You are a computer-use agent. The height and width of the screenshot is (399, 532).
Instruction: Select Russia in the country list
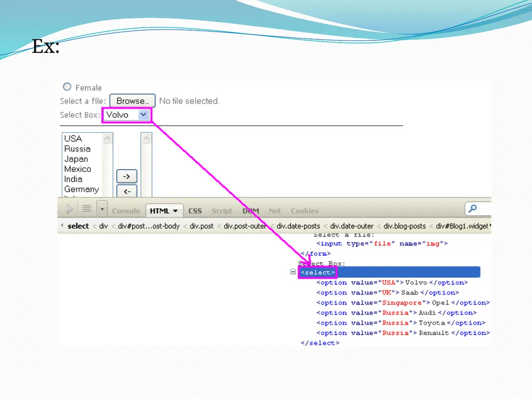(77, 149)
